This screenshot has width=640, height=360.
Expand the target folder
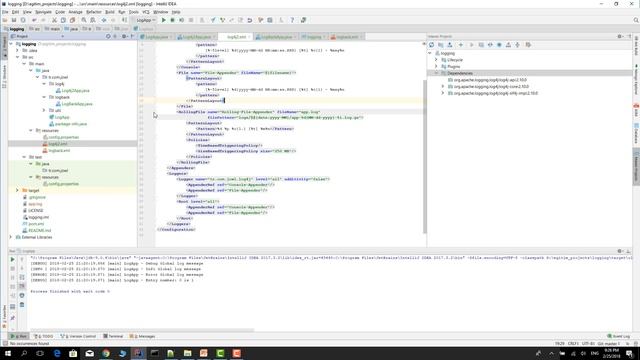click(x=18, y=191)
